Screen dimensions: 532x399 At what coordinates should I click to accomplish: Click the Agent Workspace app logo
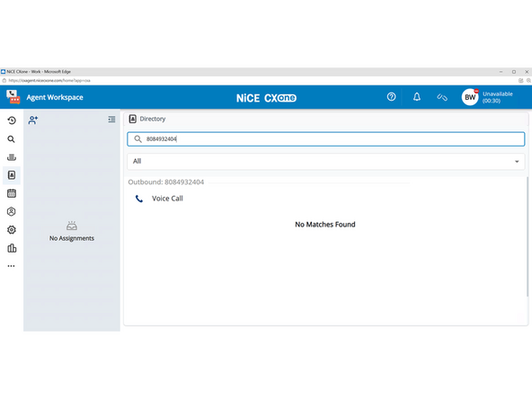point(13,97)
